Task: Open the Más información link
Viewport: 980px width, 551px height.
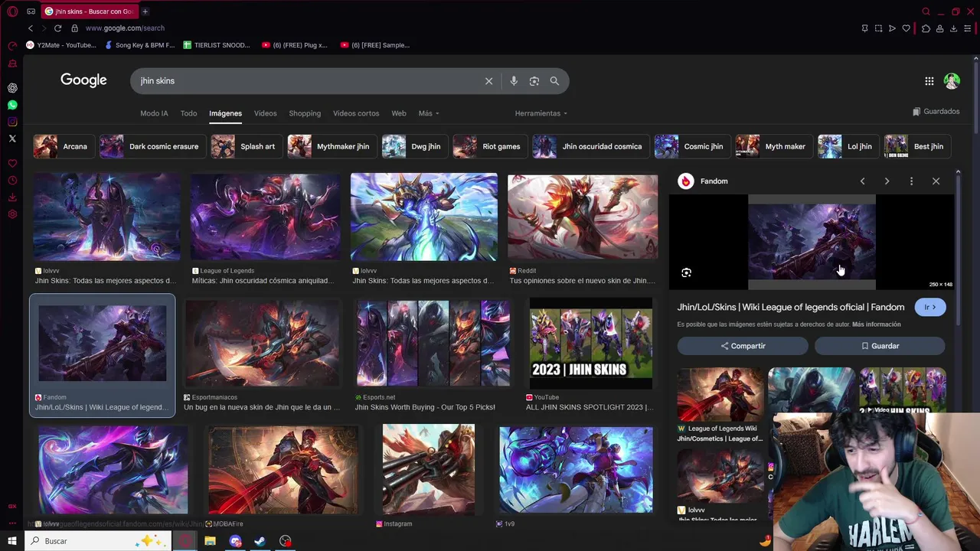Action: click(x=876, y=324)
